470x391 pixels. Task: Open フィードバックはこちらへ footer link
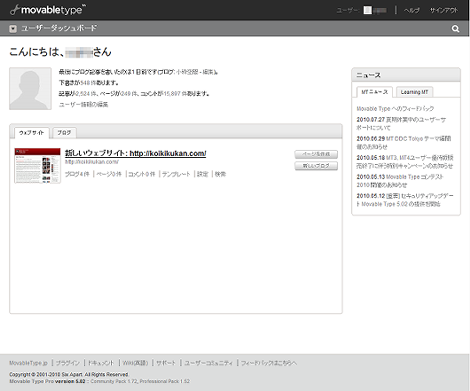point(269,363)
